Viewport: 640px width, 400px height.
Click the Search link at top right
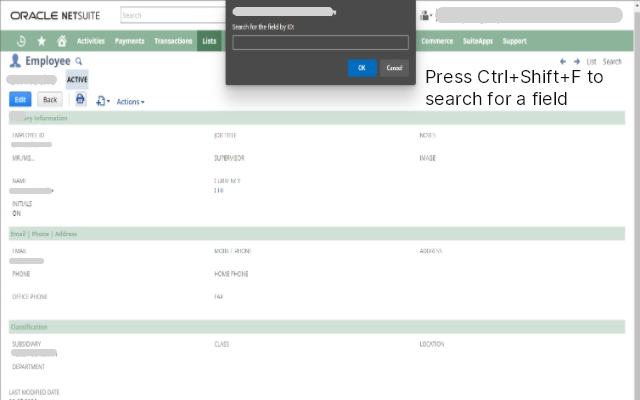pos(612,62)
